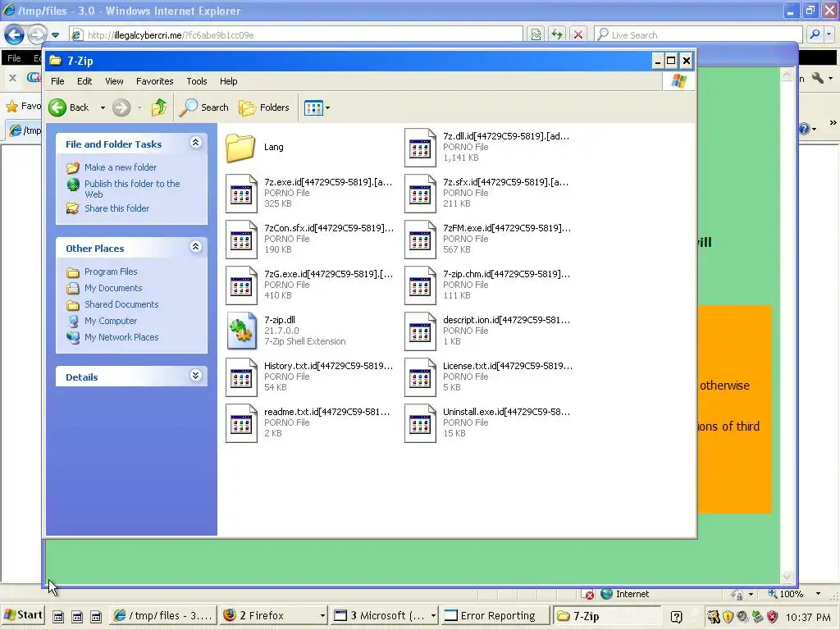840x630 pixels.
Task: Click the IE Stop button
Action: tap(578, 34)
